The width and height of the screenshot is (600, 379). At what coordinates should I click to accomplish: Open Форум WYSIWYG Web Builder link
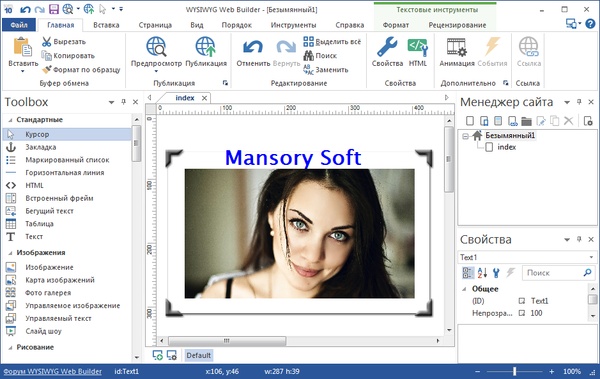click(x=53, y=371)
